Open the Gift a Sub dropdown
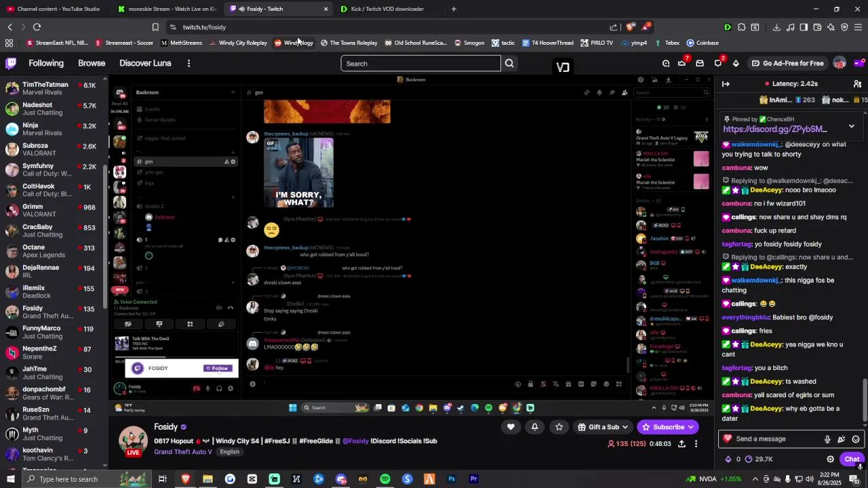This screenshot has width=868, height=488. (604, 427)
